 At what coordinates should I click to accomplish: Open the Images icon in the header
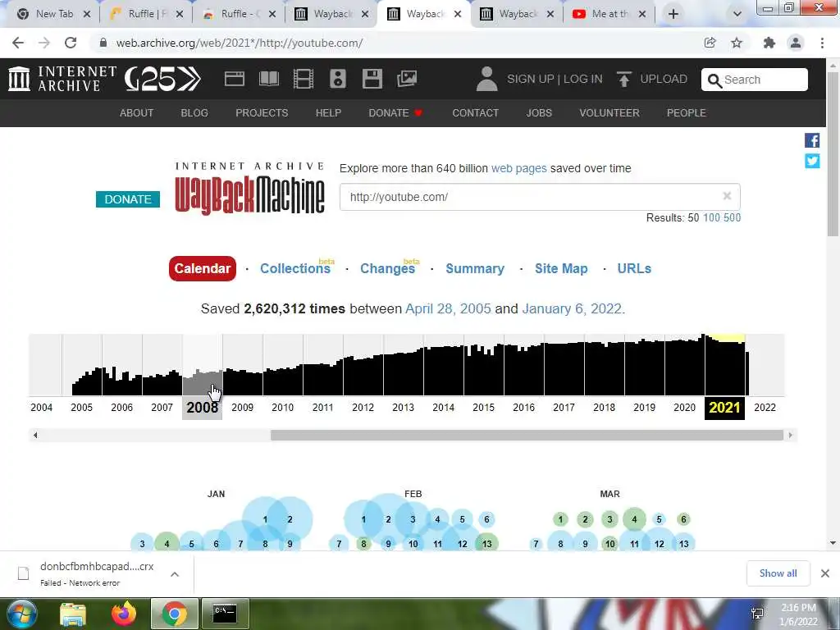(407, 79)
